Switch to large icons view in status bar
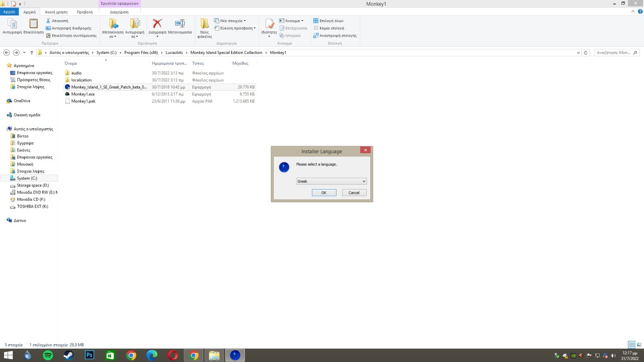 [639, 345]
